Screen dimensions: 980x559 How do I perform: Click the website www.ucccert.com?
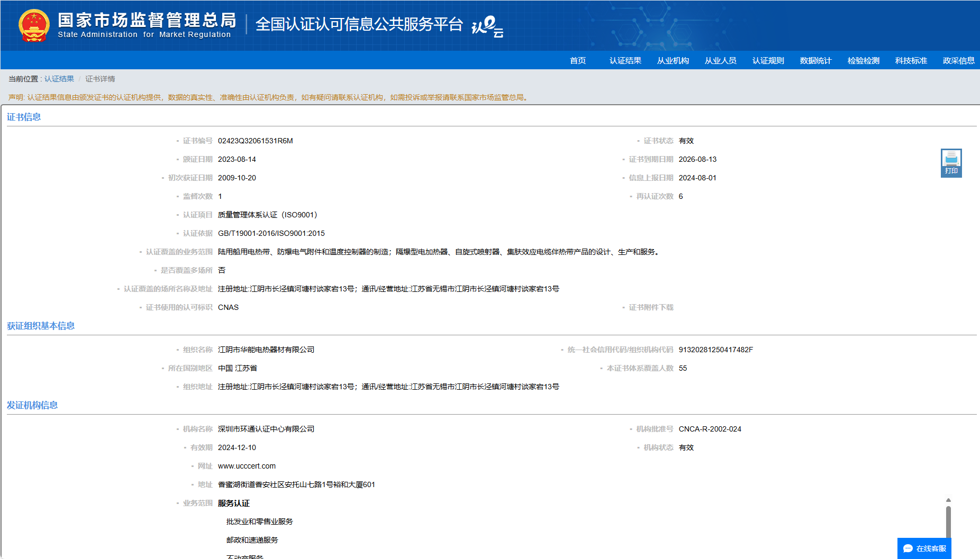247,466
